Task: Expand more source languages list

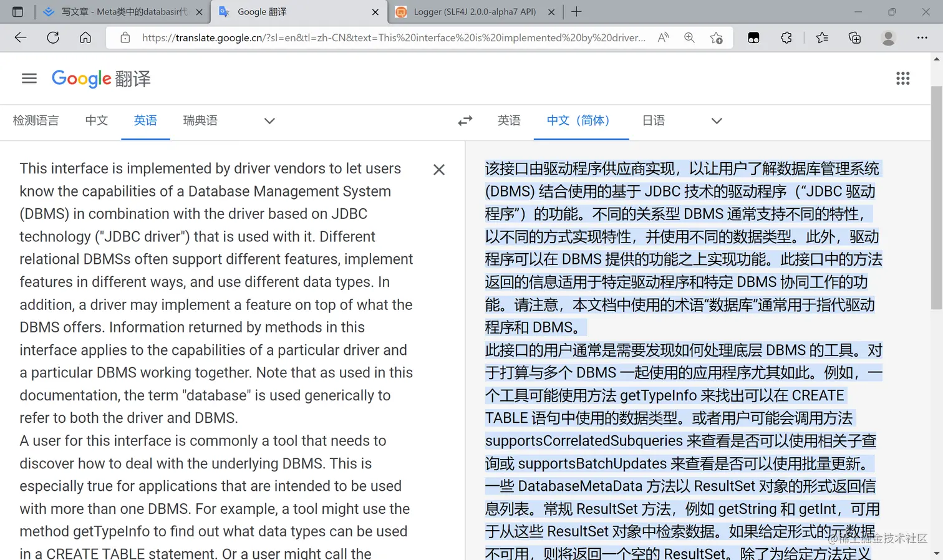Action: [269, 121]
